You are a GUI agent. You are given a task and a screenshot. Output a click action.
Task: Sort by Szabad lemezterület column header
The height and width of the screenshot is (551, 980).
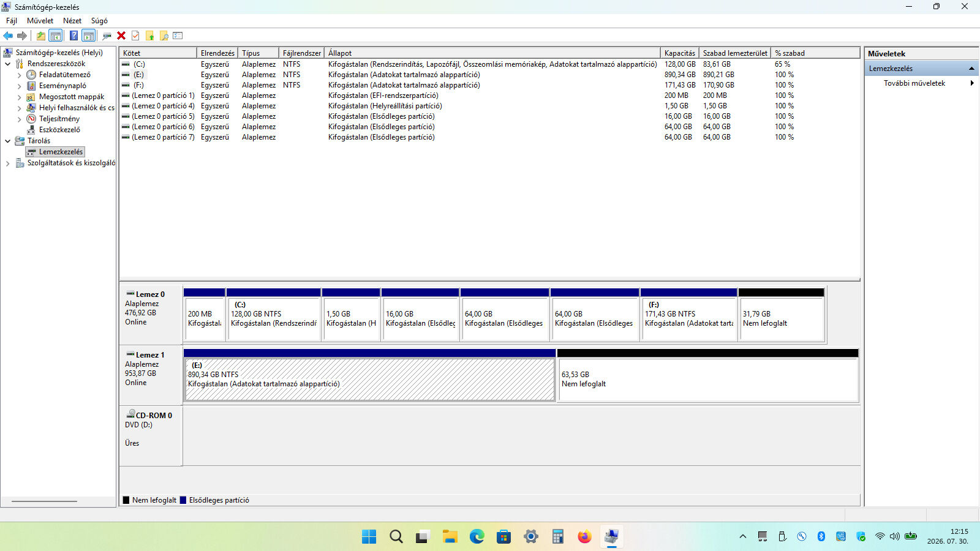point(735,53)
